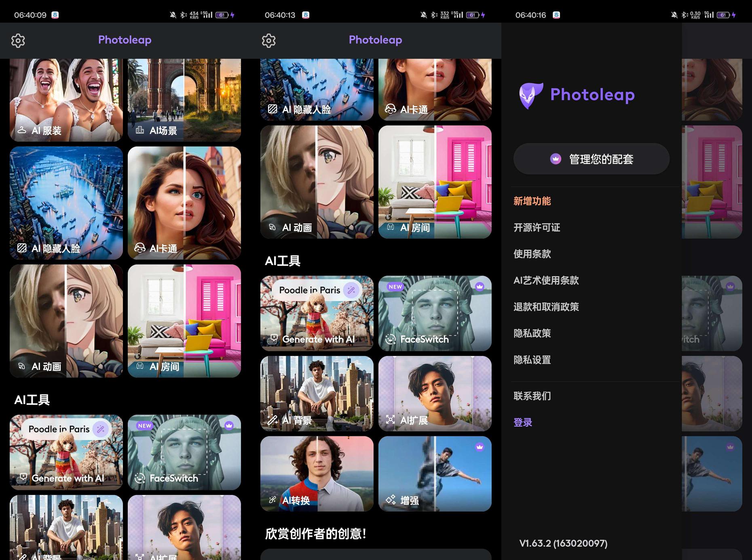Viewport: 752px width, 560px height.
Task: Open settings gear in middle Photoleap screen
Action: coord(268,40)
